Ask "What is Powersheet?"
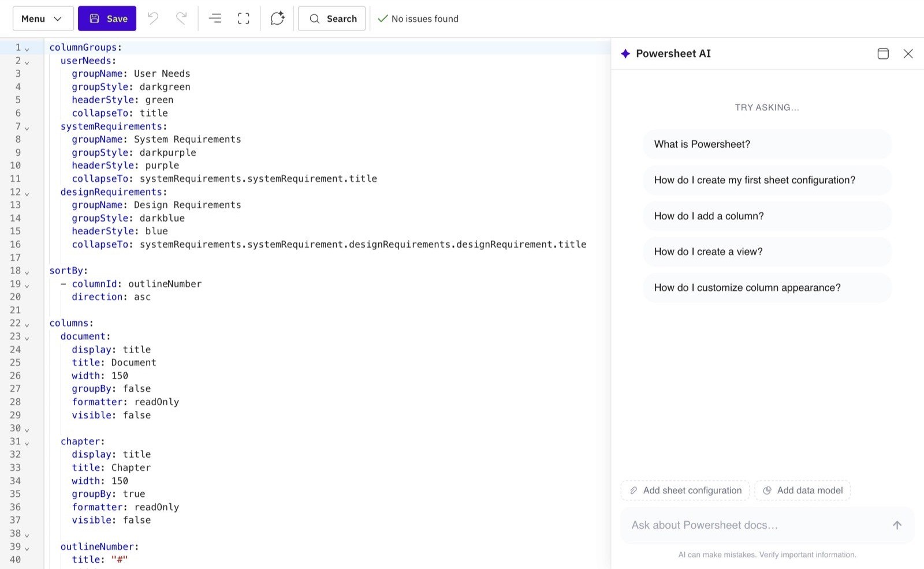924x569 pixels. pos(767,144)
